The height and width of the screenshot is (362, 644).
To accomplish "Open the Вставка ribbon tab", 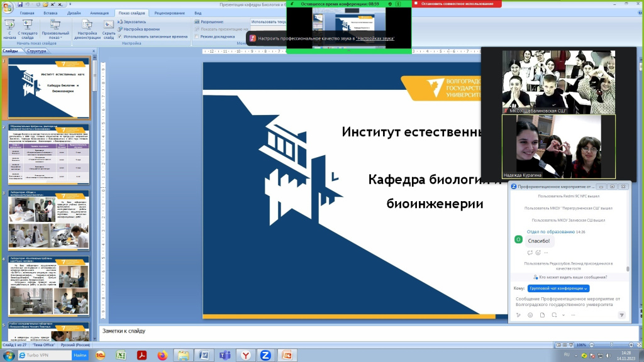I will (50, 13).
